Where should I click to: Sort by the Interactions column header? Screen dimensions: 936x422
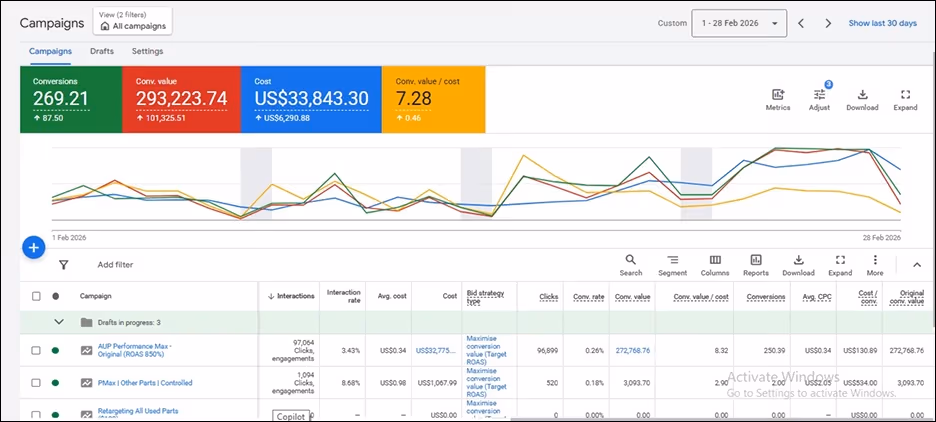291,296
